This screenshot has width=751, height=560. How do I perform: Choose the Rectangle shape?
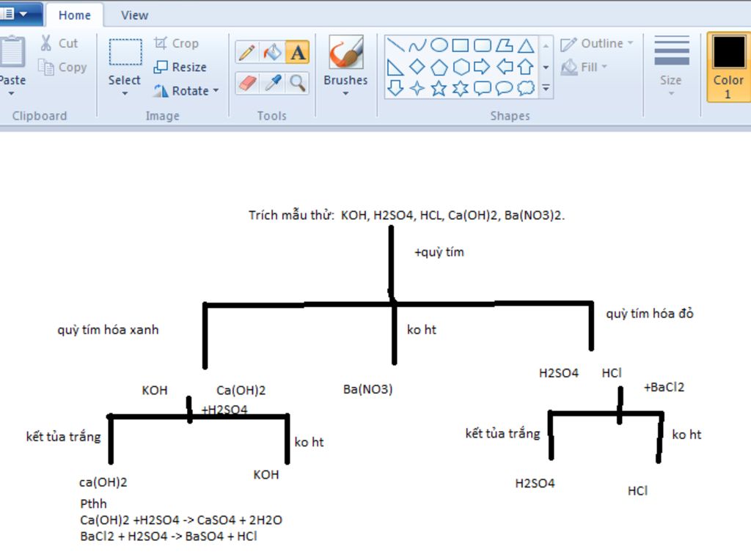[x=461, y=45]
